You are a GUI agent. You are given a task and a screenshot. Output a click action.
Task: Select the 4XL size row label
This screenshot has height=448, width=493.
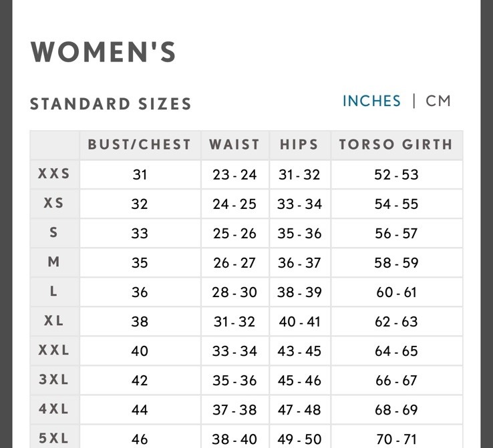(54, 409)
